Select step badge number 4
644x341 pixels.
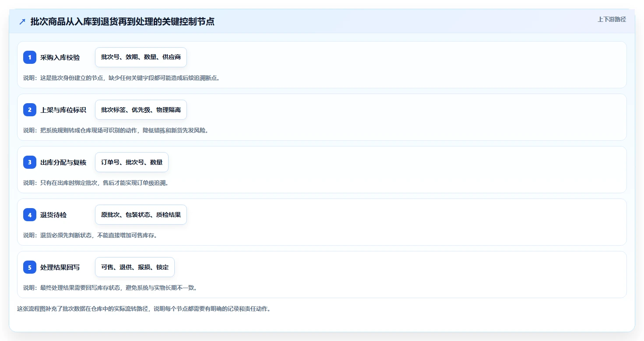coord(30,215)
